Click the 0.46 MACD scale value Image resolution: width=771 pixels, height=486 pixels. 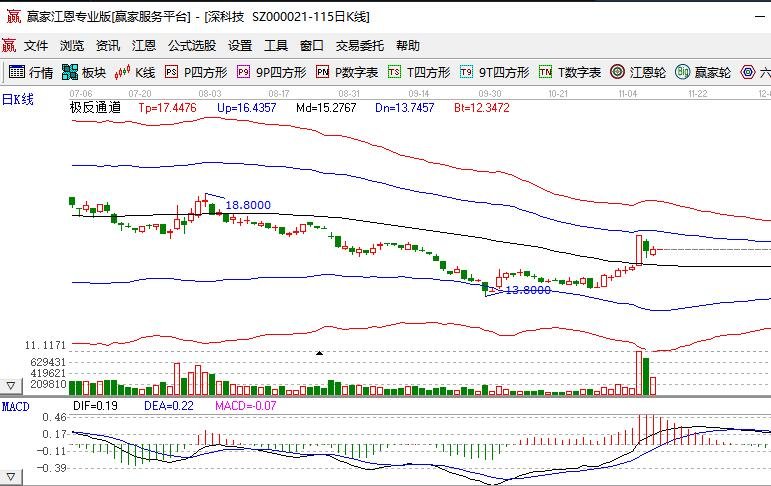(54, 417)
